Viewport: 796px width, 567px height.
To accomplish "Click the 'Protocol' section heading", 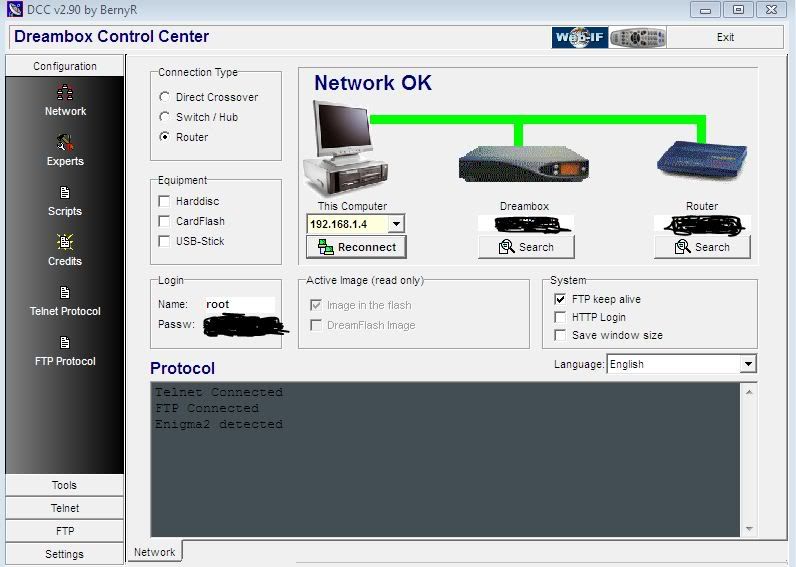I will coord(182,368).
